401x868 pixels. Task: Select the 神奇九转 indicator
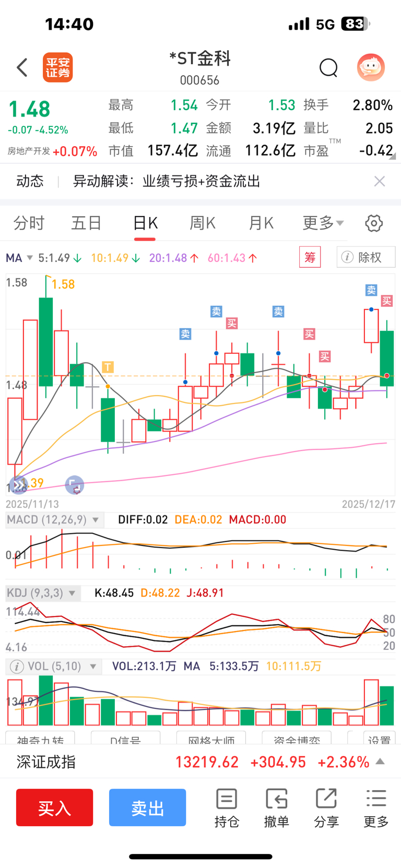coord(40,739)
